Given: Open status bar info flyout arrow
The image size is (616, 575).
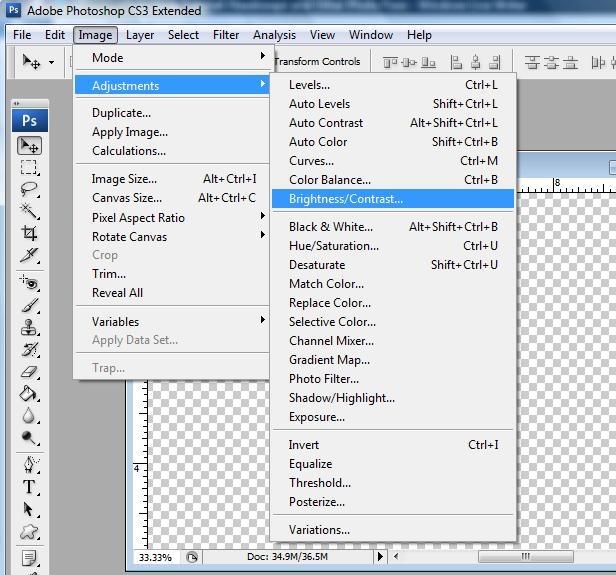Looking at the screenshot, I should [x=380, y=557].
